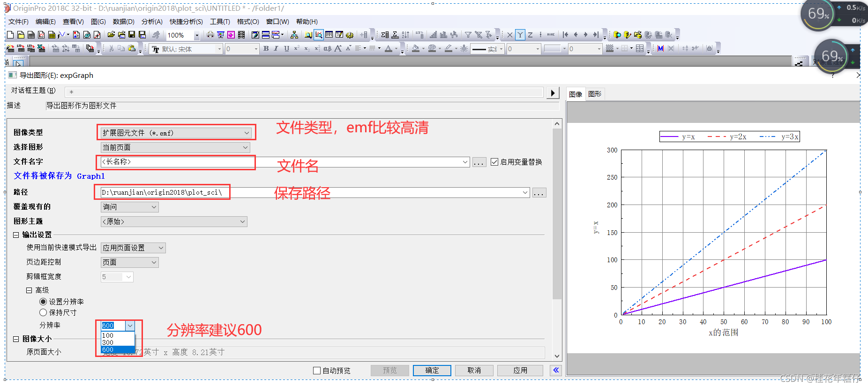Click the Move to First arrow icon
868x387 pixels.
565,35
